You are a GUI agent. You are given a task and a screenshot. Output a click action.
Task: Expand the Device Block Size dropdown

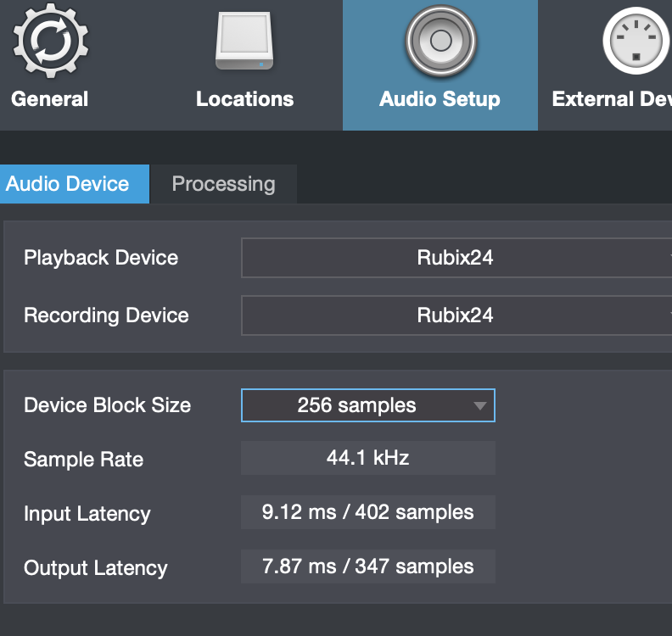tap(368, 405)
